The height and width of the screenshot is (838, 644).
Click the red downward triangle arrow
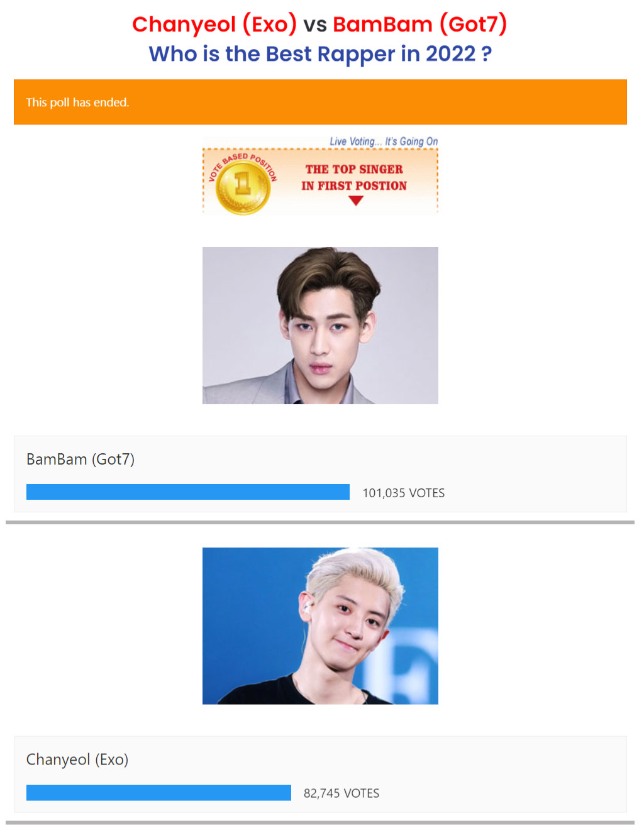tap(356, 201)
